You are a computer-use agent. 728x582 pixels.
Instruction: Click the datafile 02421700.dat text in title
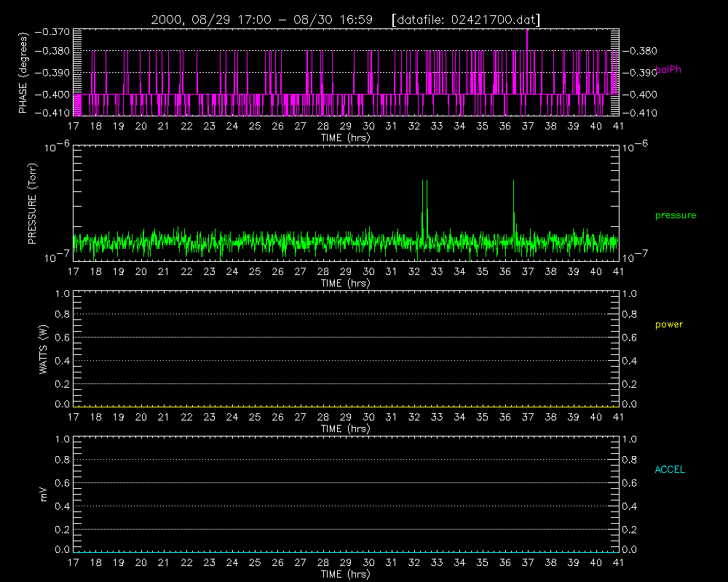[466, 20]
